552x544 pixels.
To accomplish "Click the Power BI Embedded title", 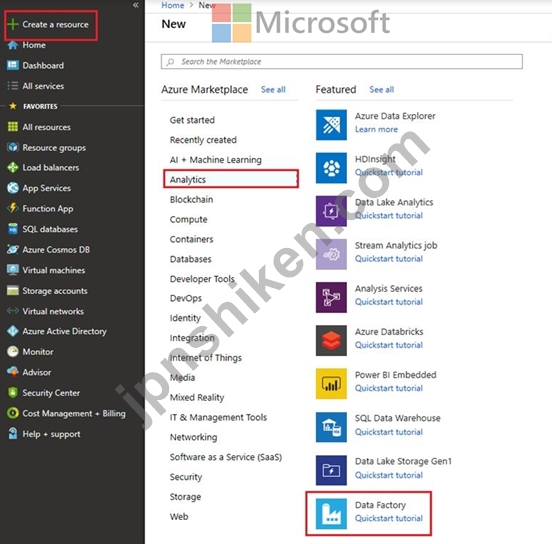I will (x=395, y=375).
